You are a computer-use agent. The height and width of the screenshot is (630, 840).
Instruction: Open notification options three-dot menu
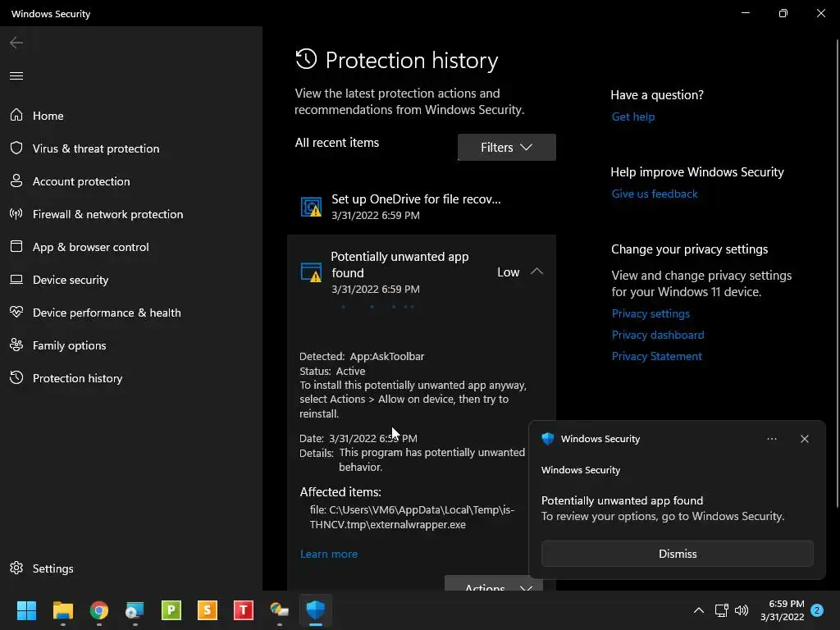pyautogui.click(x=772, y=439)
